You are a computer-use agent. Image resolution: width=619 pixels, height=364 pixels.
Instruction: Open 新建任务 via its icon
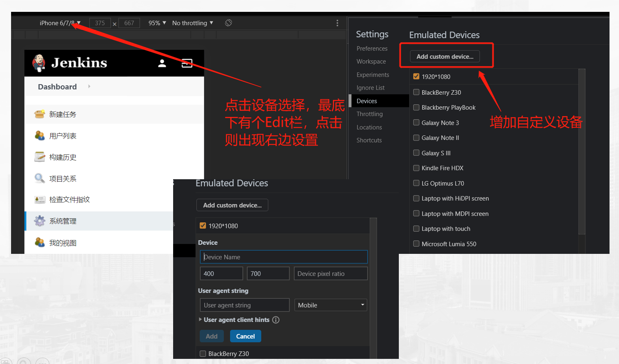click(x=40, y=114)
